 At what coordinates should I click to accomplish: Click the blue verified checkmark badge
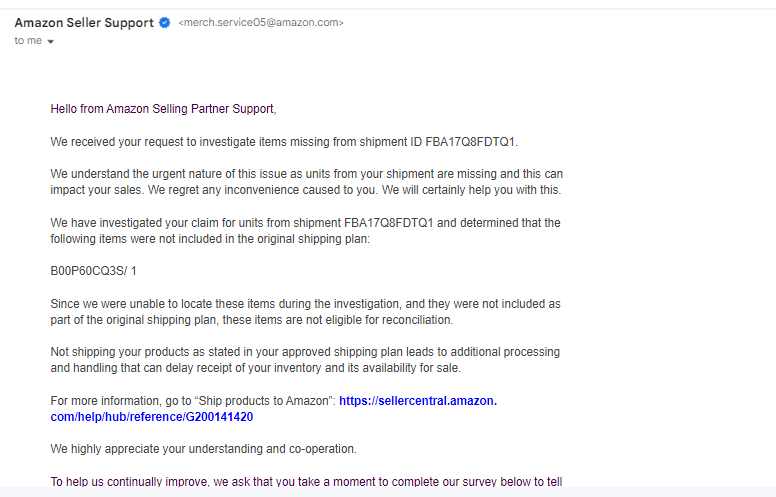(x=165, y=23)
